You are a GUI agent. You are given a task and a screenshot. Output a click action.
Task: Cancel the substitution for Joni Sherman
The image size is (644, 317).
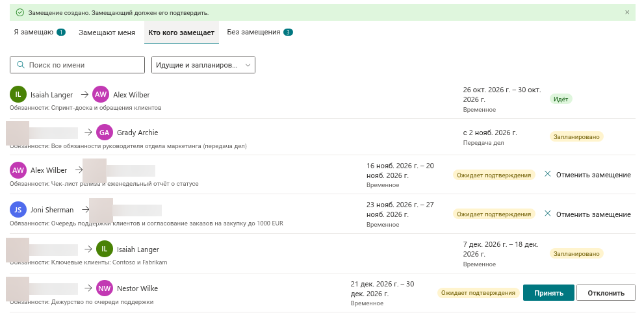click(x=587, y=214)
